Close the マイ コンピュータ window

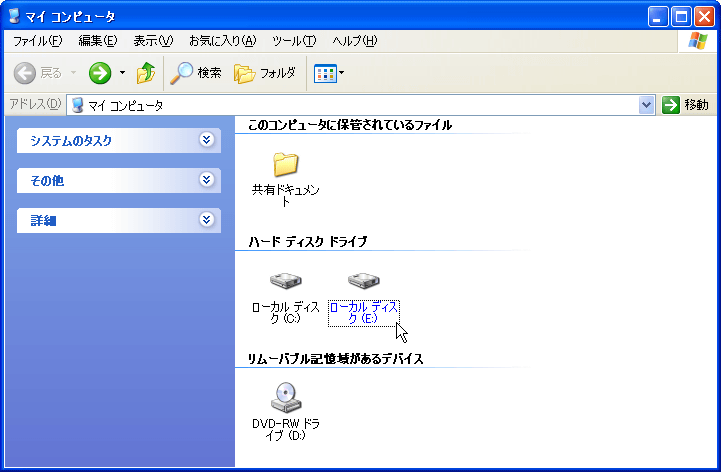[704, 17]
